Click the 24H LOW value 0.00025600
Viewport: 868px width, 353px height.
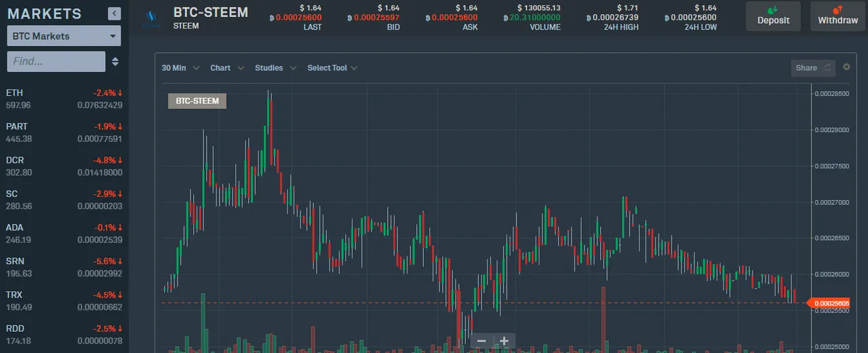click(690, 17)
